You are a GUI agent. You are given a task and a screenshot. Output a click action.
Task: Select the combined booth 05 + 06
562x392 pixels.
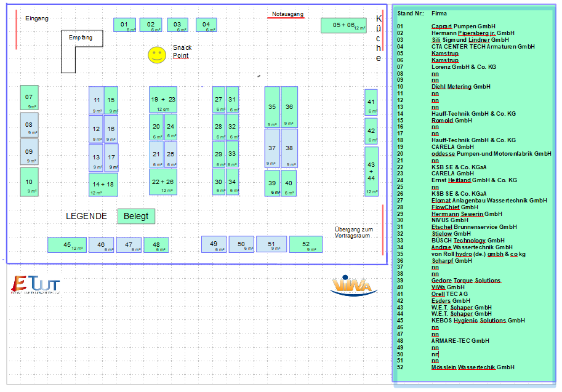[x=343, y=25]
